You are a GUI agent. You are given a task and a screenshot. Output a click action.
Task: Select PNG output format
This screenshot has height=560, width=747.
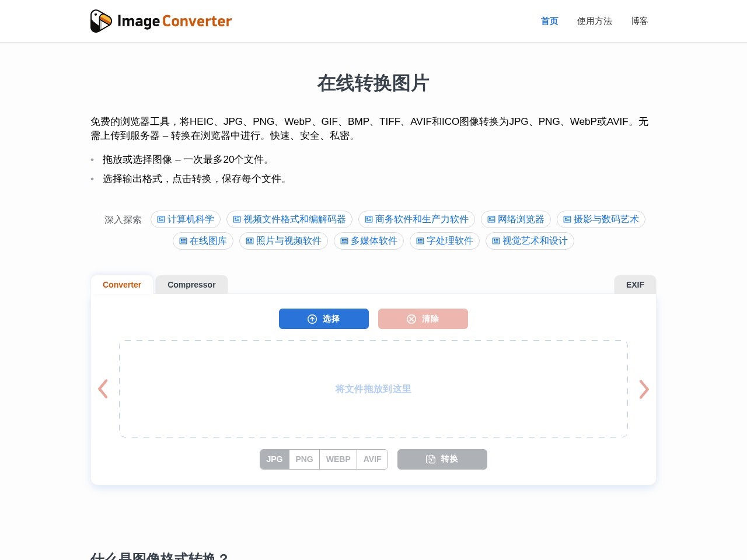[x=304, y=459]
